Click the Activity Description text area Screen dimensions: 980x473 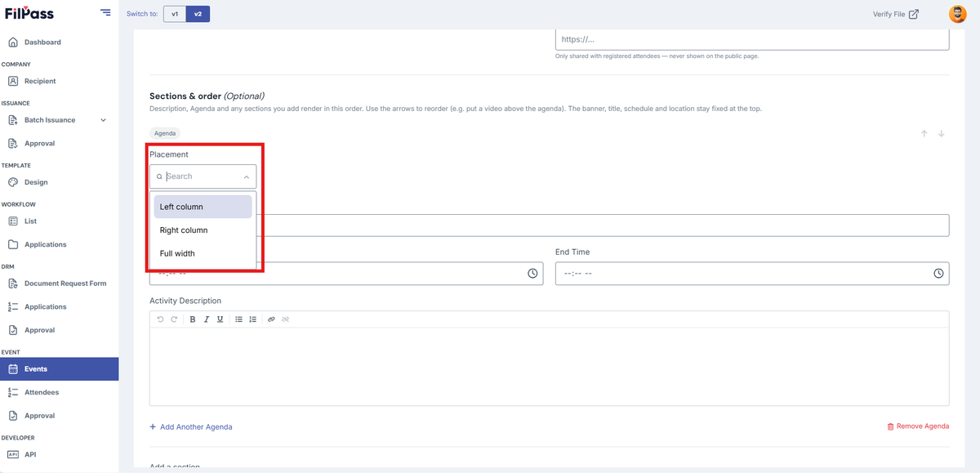549,366
